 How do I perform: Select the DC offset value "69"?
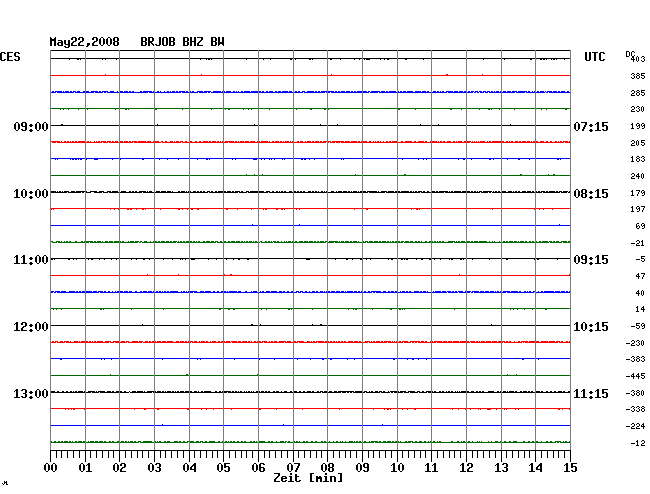click(640, 226)
